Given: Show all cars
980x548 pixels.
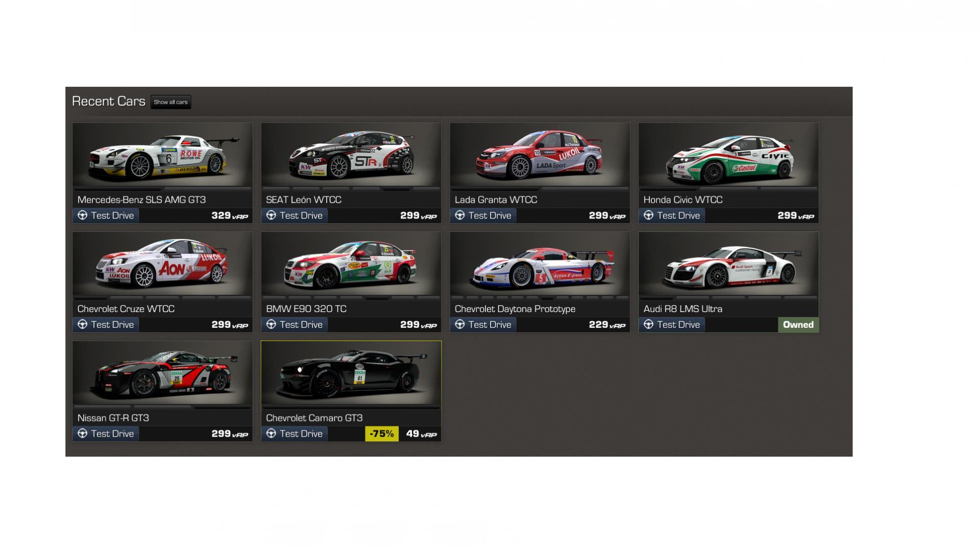Looking at the screenshot, I should tap(170, 102).
